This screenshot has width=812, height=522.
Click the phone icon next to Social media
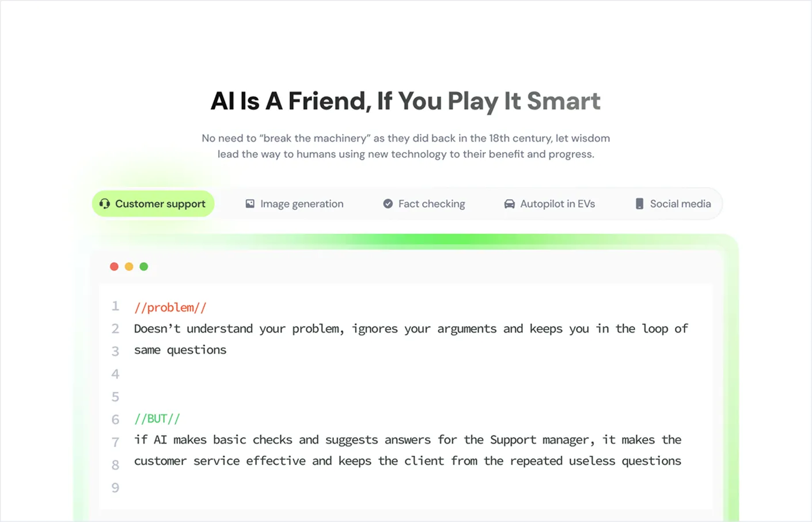click(x=639, y=204)
